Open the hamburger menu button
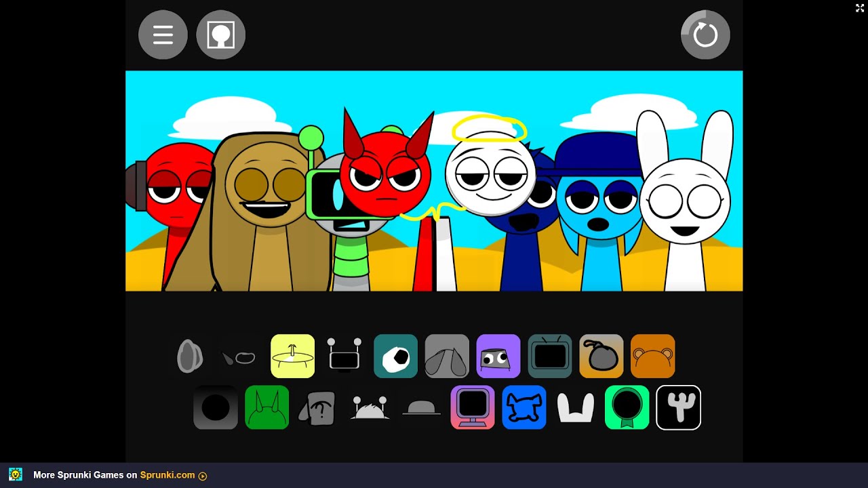The image size is (868, 488). (163, 35)
